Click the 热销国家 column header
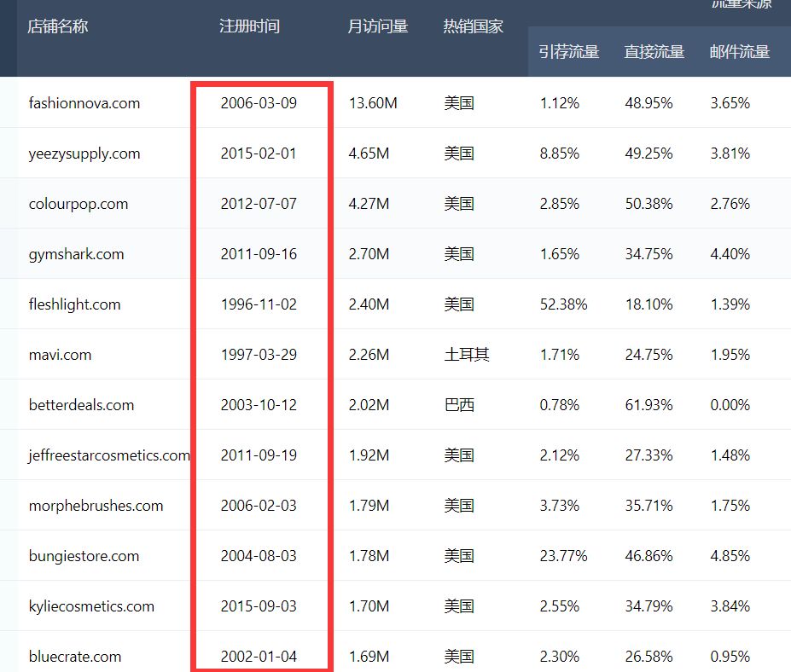Viewport: 791px width, 672px height. pyautogui.click(x=474, y=26)
